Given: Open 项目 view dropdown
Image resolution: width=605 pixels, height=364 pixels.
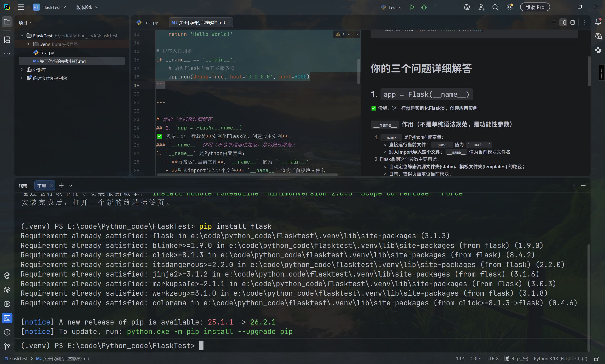Looking at the screenshot, I should [x=26, y=22].
